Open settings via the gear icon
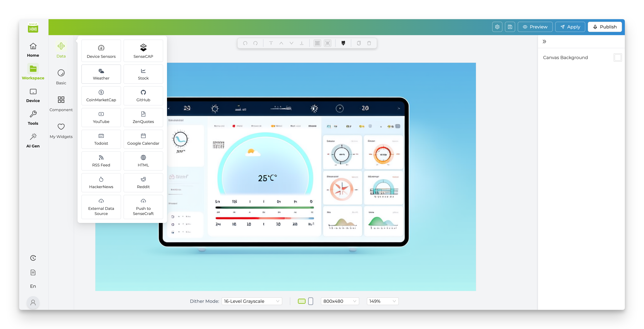The height and width of the screenshot is (329, 644). pos(497,27)
